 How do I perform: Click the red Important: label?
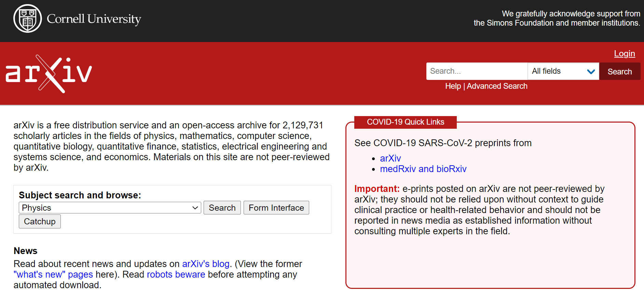(x=377, y=189)
